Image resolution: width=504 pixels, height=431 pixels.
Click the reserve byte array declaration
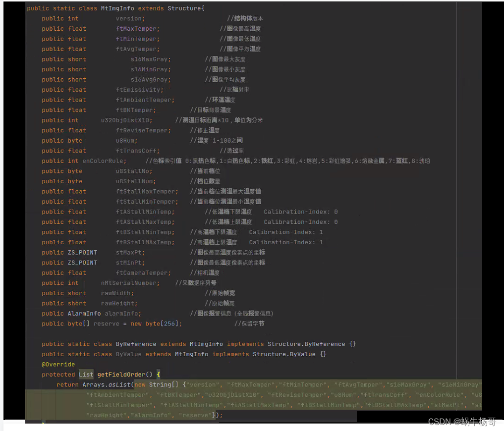[x=112, y=324]
